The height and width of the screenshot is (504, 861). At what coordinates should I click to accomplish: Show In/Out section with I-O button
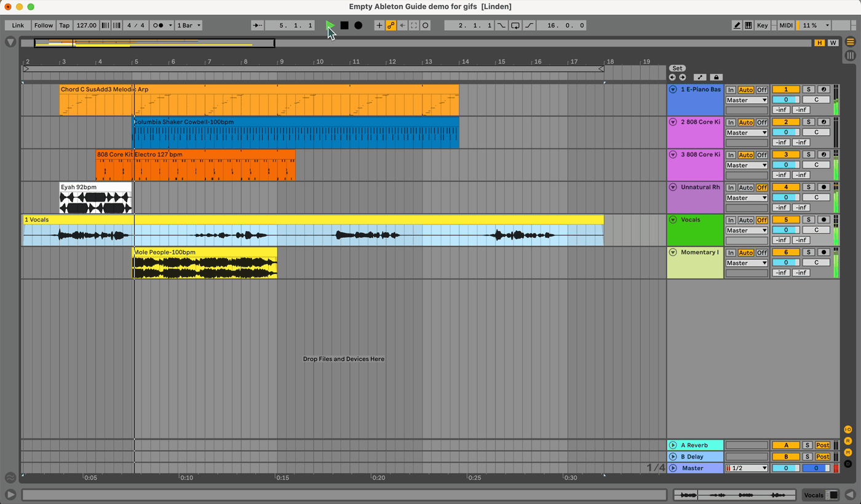[x=848, y=430]
